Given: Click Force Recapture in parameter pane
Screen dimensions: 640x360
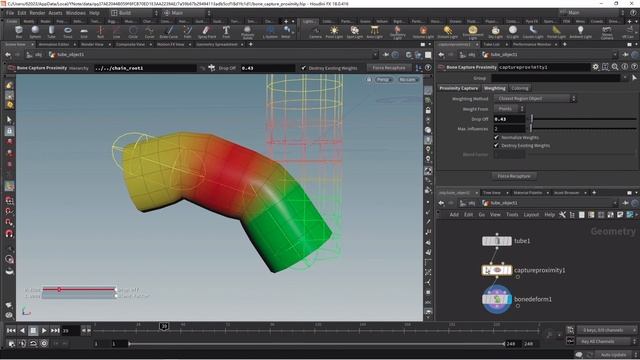Looking at the screenshot, I should click(514, 176).
